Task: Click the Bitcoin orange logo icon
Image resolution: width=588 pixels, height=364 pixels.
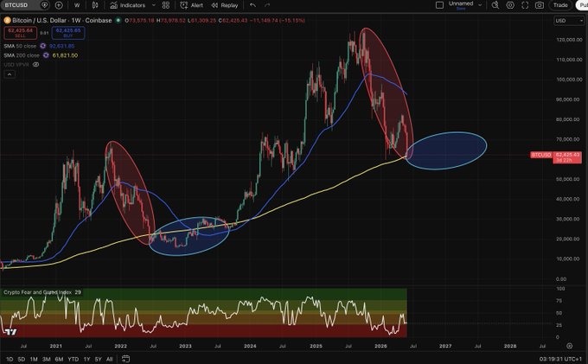Action: pyautogui.click(x=7, y=20)
